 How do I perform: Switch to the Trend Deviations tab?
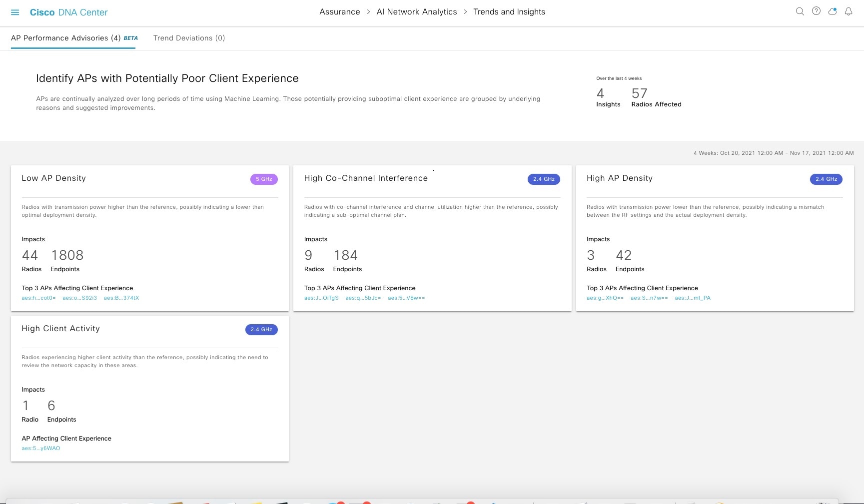189,38
